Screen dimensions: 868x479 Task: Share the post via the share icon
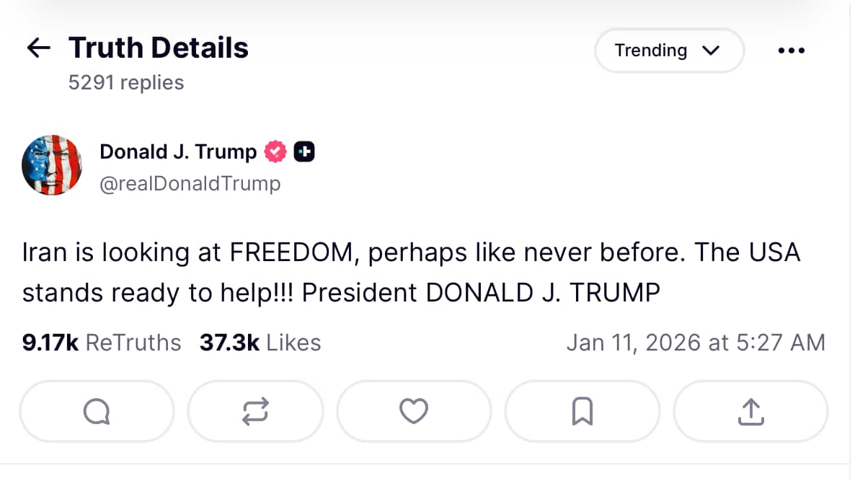pyautogui.click(x=750, y=411)
